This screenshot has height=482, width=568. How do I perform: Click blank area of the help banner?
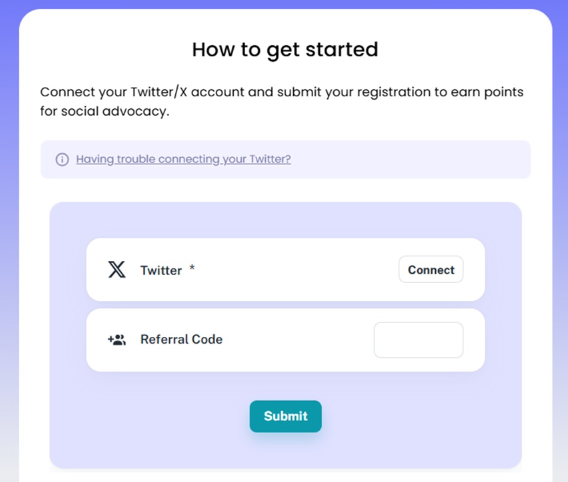coord(409,159)
